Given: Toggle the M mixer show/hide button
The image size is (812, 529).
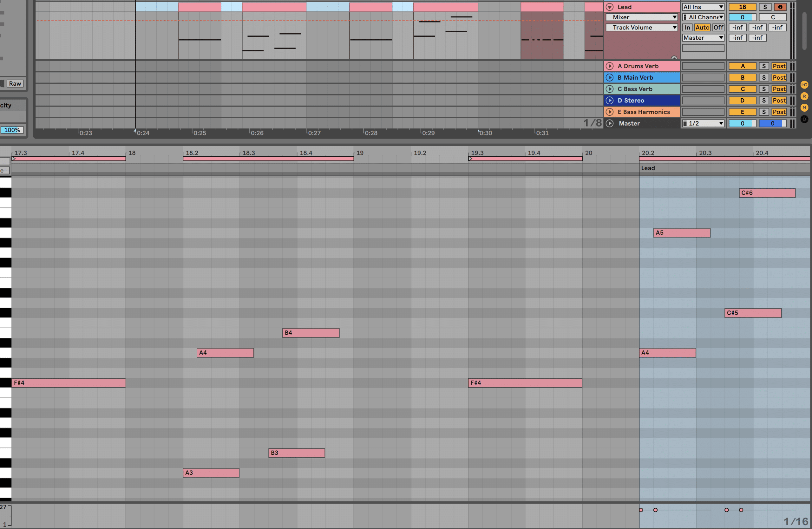Looking at the screenshot, I should point(804,108).
